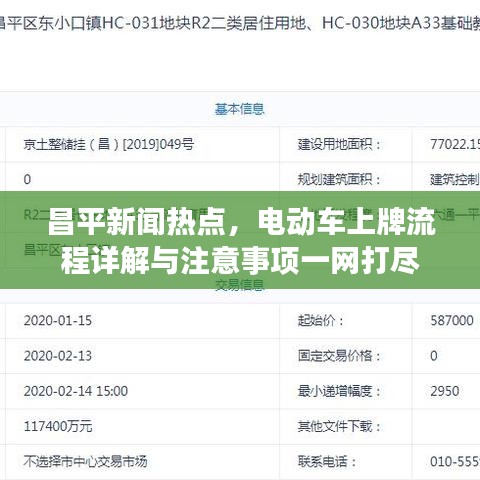The height and width of the screenshot is (480, 480).
Task: Click the 2950 minimum increment value
Action: [445, 391]
